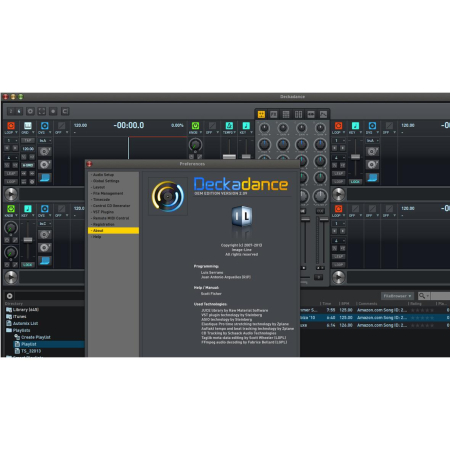Adjust the tempo fader on top-left deck
Viewport: 450px width, 450px height.
pyautogui.click(x=229, y=156)
